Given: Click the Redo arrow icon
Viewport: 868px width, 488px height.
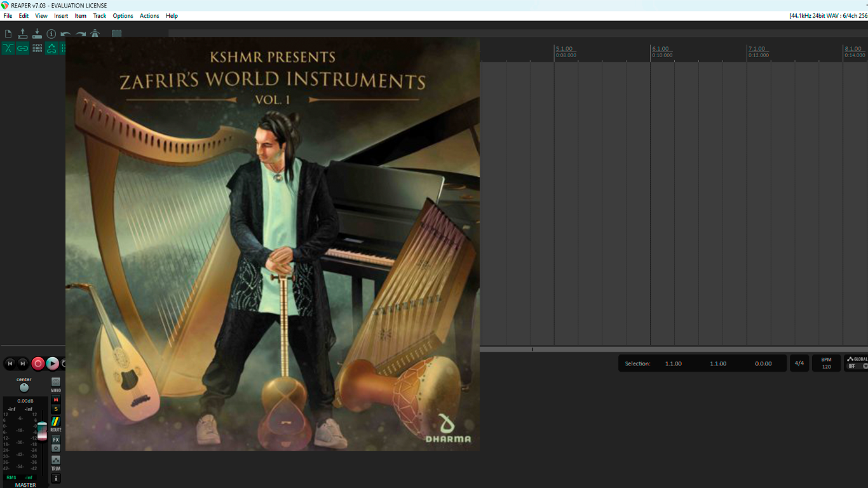Looking at the screenshot, I should click(x=81, y=34).
